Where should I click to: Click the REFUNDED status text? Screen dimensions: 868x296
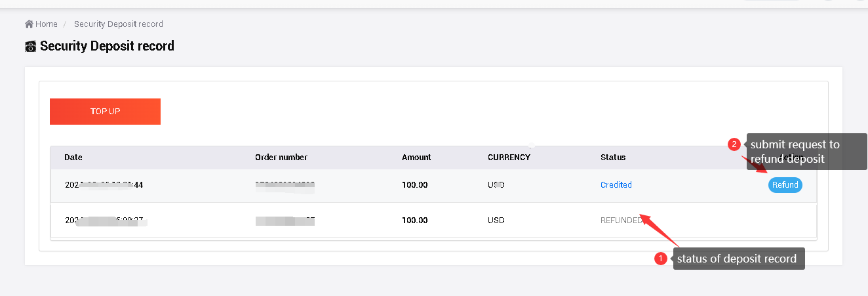click(x=621, y=221)
